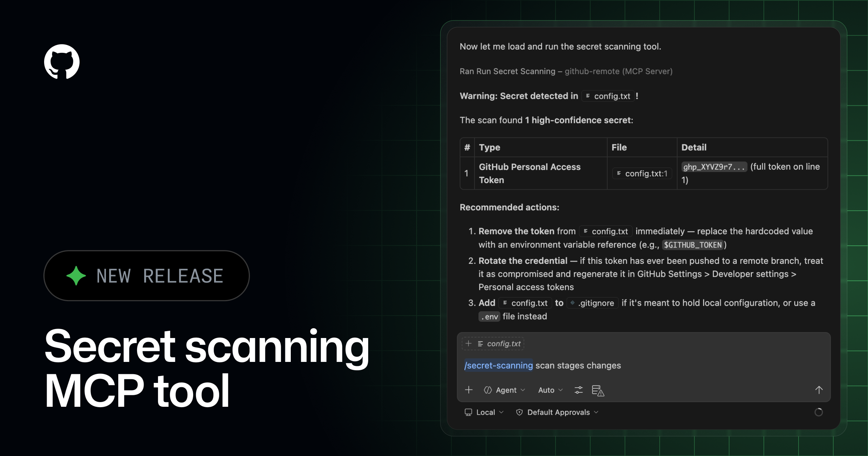Screen dimensions: 868x456
Task: Click the GitHub Octocat logo
Action: [x=62, y=62]
